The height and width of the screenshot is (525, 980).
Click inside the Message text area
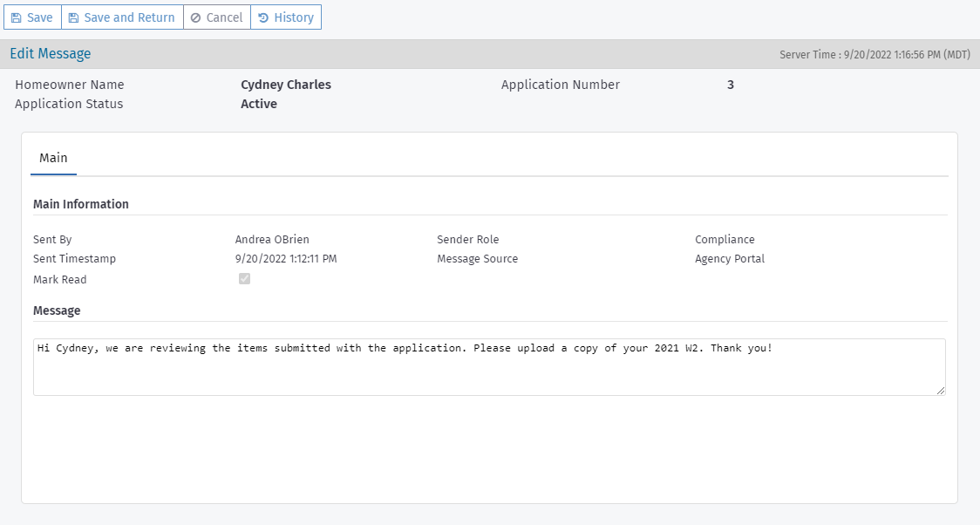click(x=488, y=366)
